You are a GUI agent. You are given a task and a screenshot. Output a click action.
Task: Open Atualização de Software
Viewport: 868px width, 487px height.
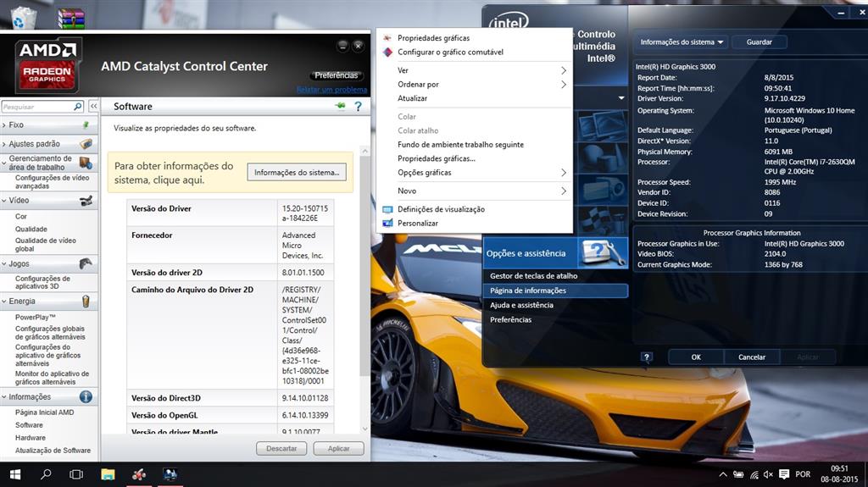53,451
